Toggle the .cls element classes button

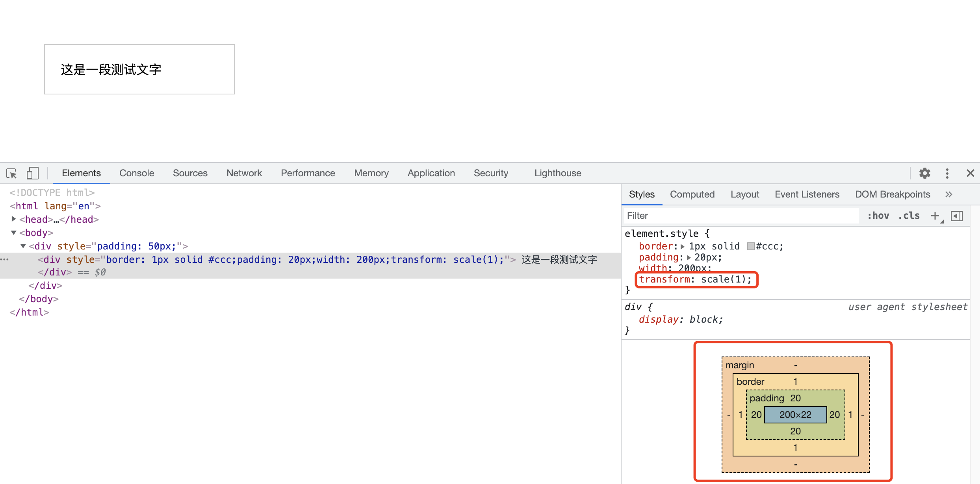(909, 216)
